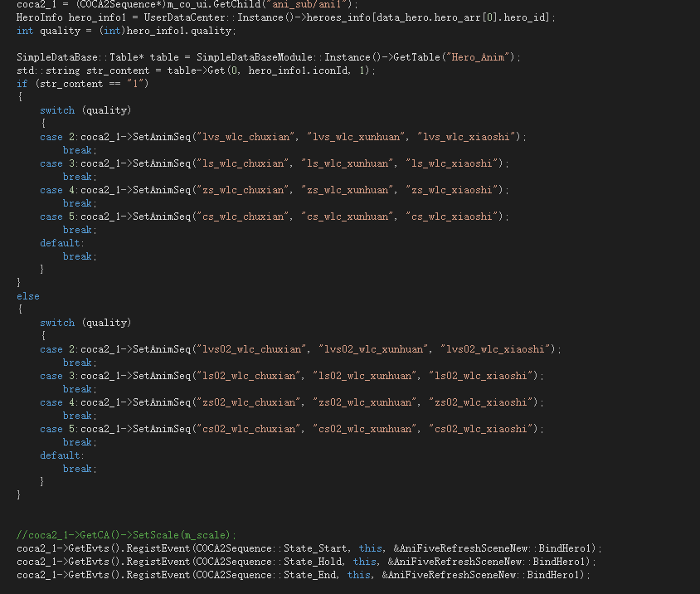
Task: Click the commented SetScale(m_scale) line
Action: [x=126, y=535]
